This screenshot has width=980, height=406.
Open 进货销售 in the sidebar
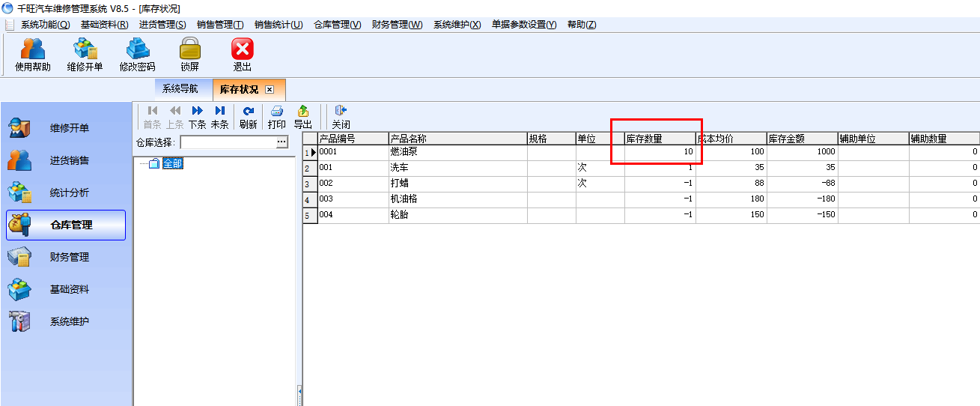(66, 160)
